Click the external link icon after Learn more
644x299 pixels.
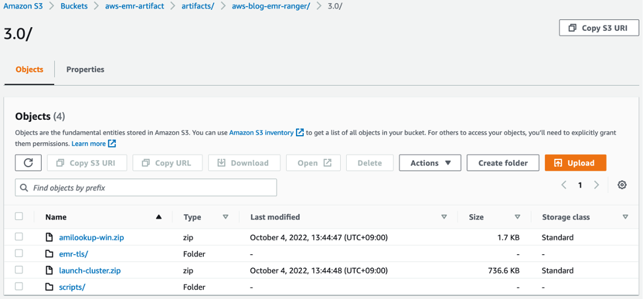(112, 144)
